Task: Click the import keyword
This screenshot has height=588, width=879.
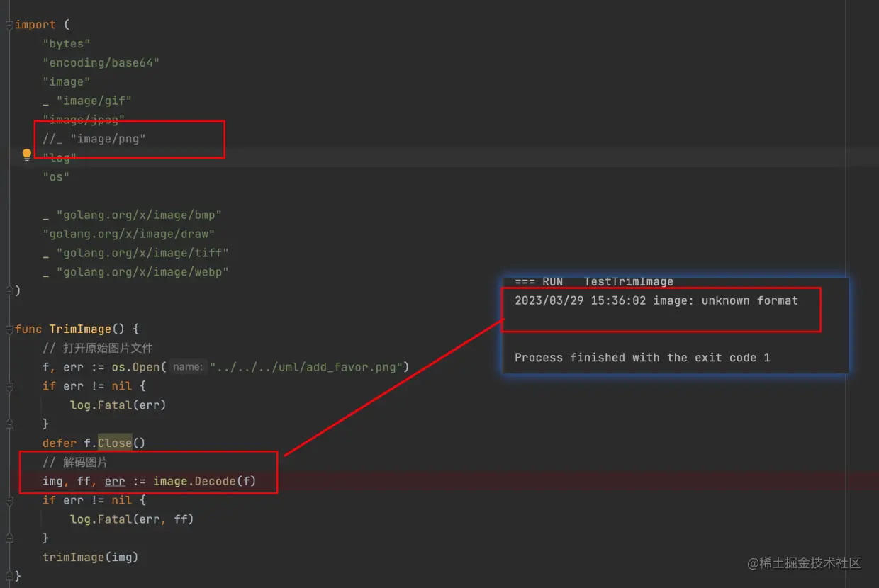Action: point(35,25)
